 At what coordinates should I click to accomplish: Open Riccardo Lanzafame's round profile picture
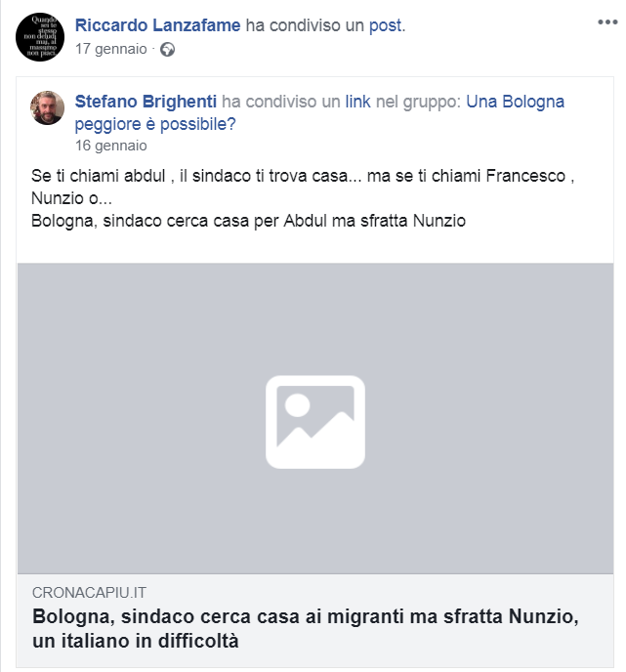(x=40, y=37)
